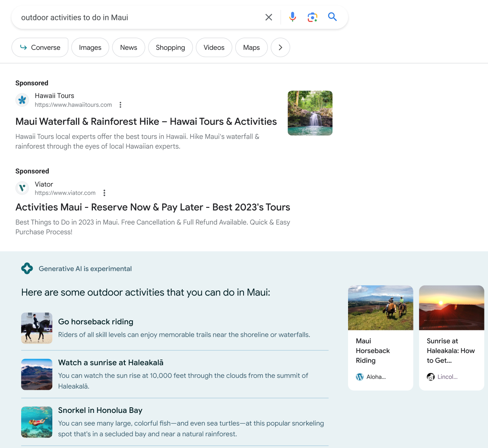The width and height of the screenshot is (488, 448).
Task: Click the horseback riding result thumbnail
Action: [x=37, y=328]
